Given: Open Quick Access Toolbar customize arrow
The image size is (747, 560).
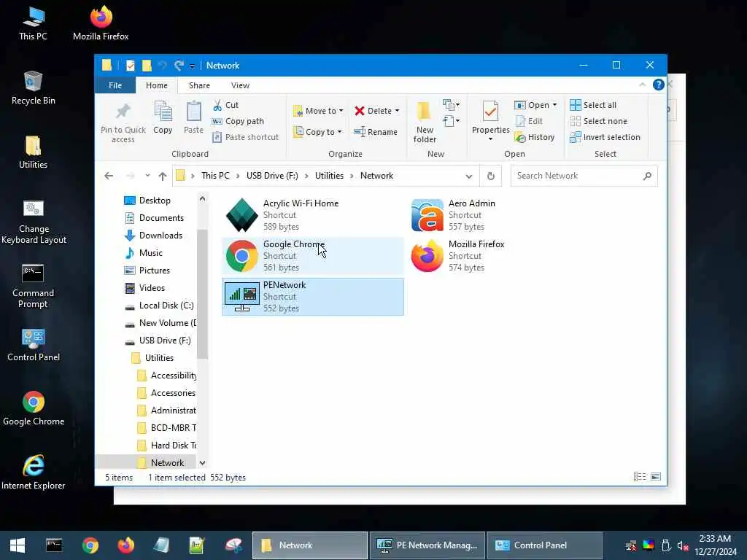Looking at the screenshot, I should [x=192, y=66].
